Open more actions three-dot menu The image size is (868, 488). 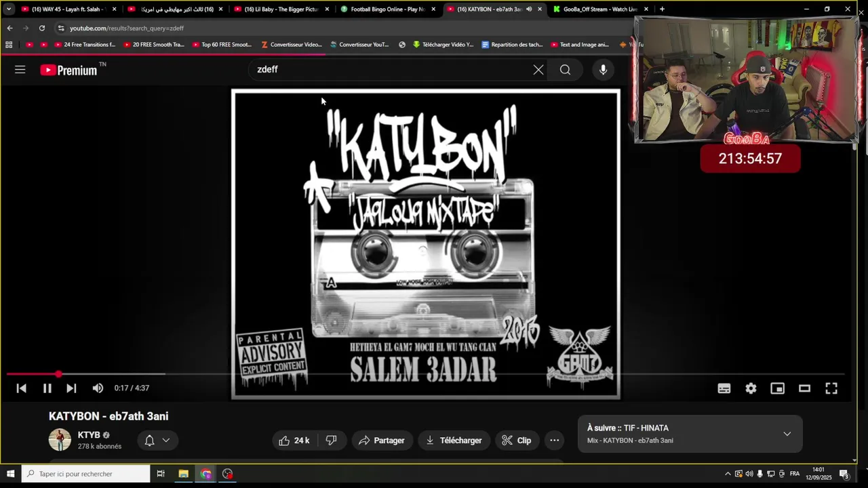(554, 441)
